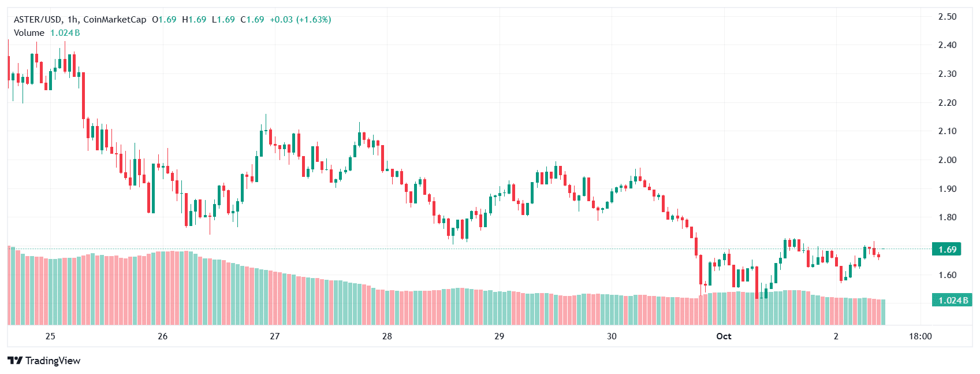Click the +0.03 (+1.63%) change value
980x374 pixels.
[x=300, y=20]
